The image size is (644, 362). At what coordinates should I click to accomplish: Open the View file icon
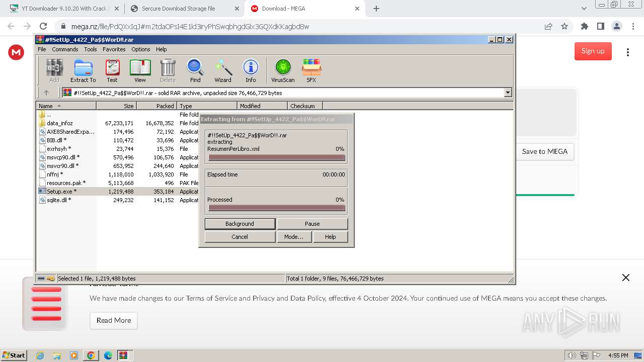pos(140,70)
